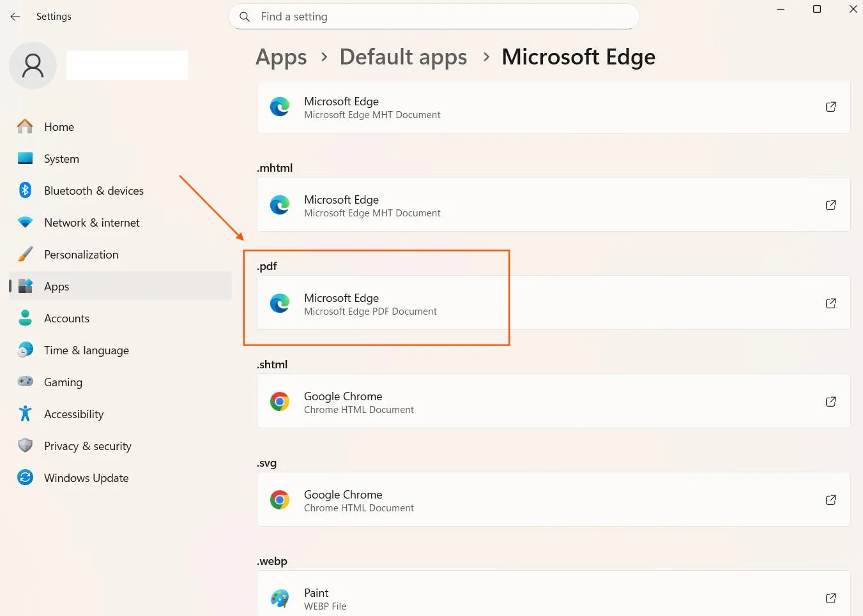The height and width of the screenshot is (616, 863).
Task: Navigate to Privacy & security
Action: [88, 446]
